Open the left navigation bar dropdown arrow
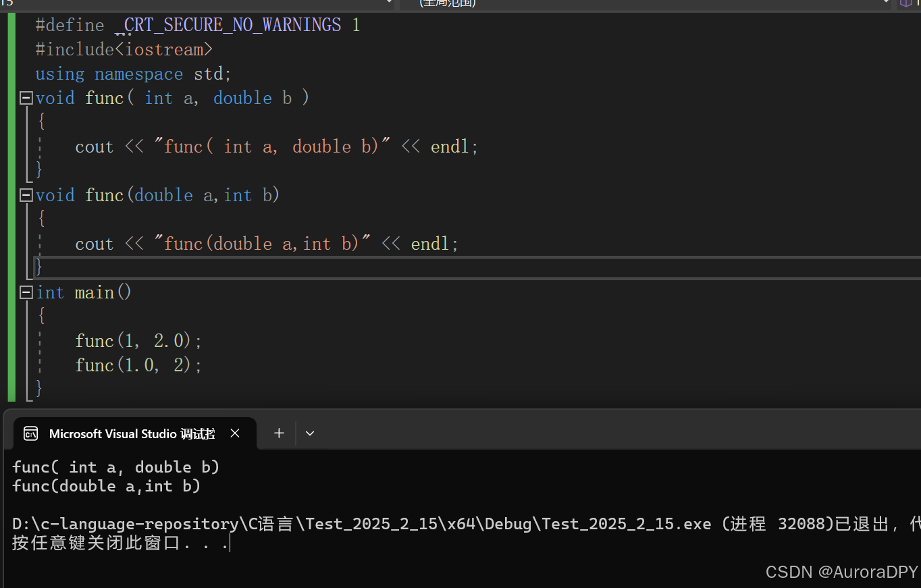 tap(388, 3)
